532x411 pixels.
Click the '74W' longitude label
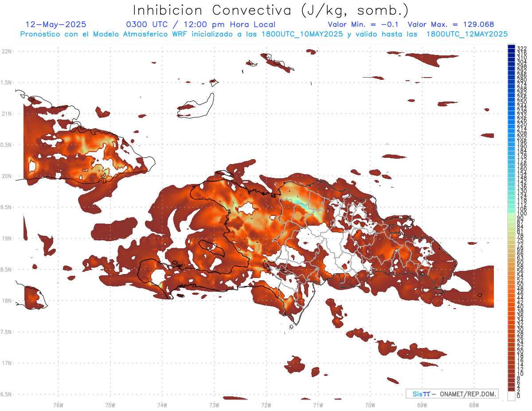click(162, 405)
